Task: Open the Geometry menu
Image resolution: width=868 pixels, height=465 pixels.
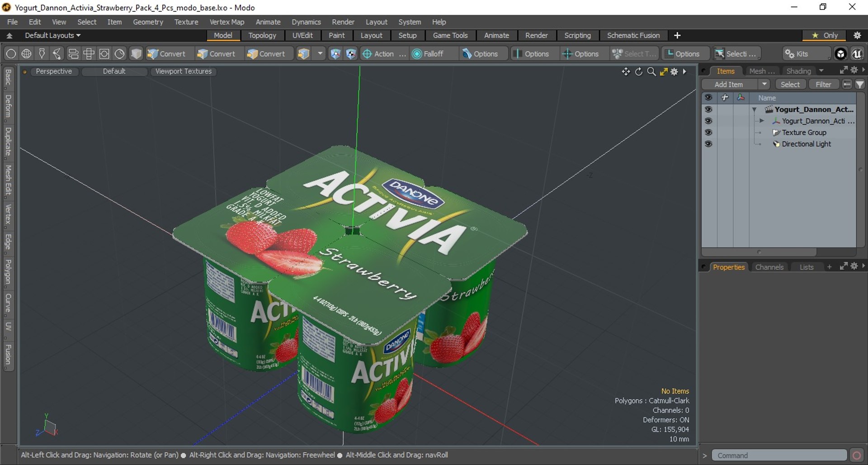Action: click(148, 22)
